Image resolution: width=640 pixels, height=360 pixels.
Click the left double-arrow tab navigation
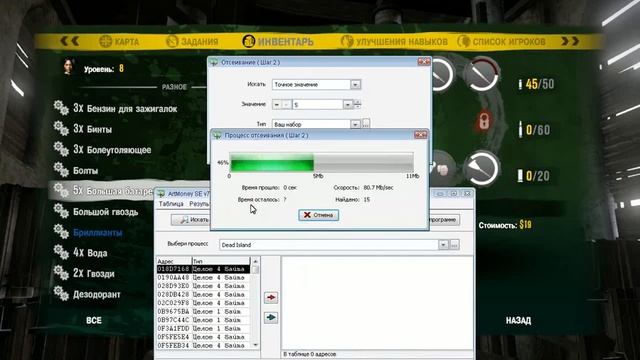(70, 41)
